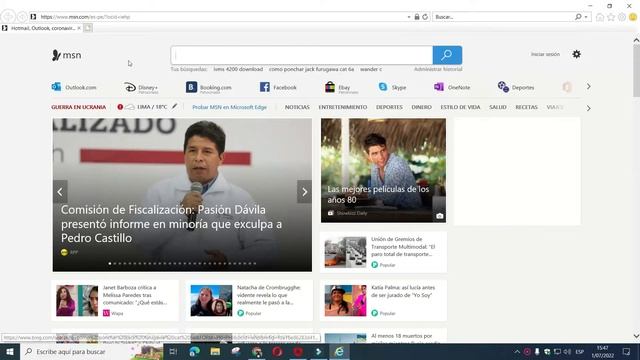Open Task View on the taskbar
This screenshot has height=360, width=640.
pos(173,351)
